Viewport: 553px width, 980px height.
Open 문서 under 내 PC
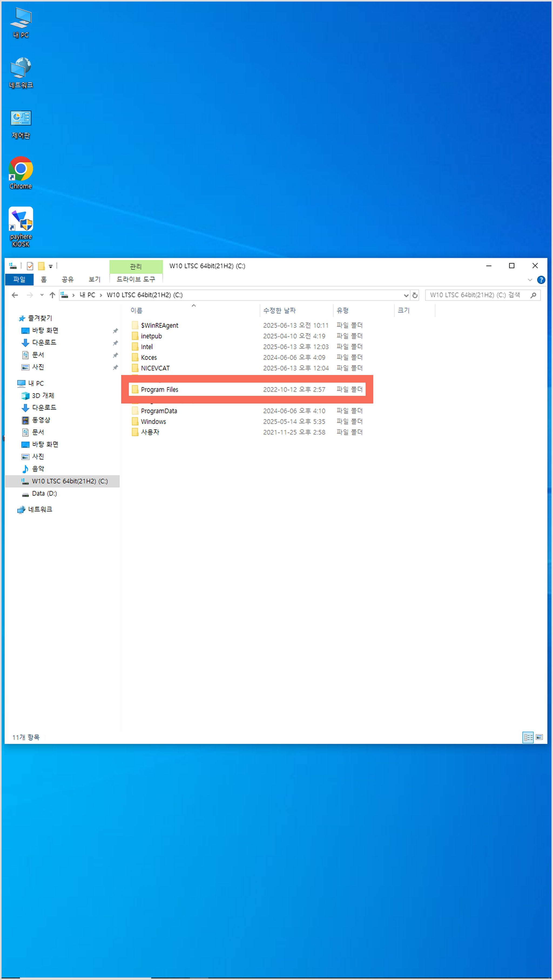[38, 432]
